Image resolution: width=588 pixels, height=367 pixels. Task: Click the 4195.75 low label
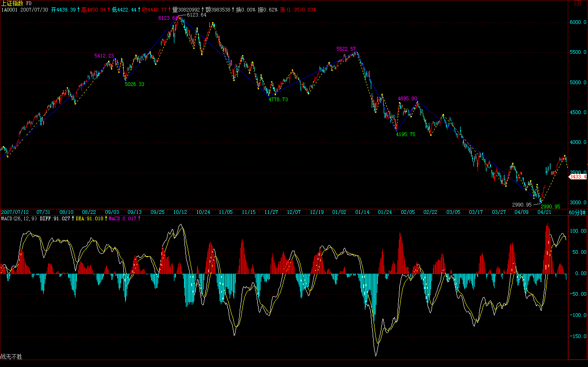pos(405,134)
